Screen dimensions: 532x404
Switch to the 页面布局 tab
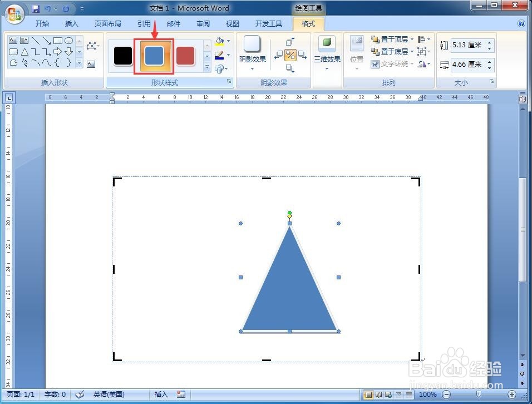[x=107, y=24]
